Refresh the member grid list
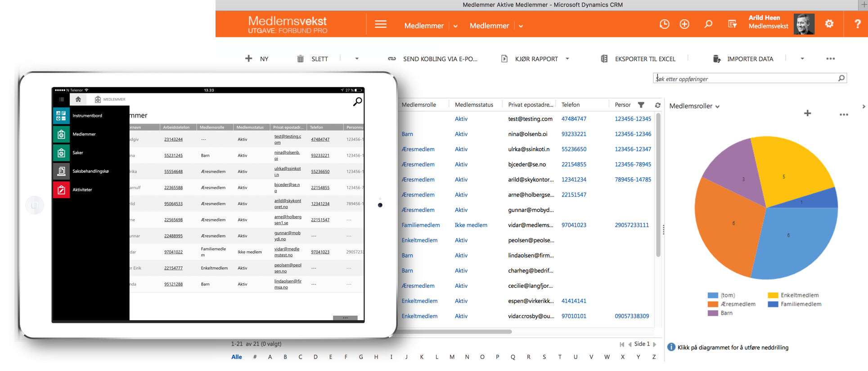 coord(657,105)
